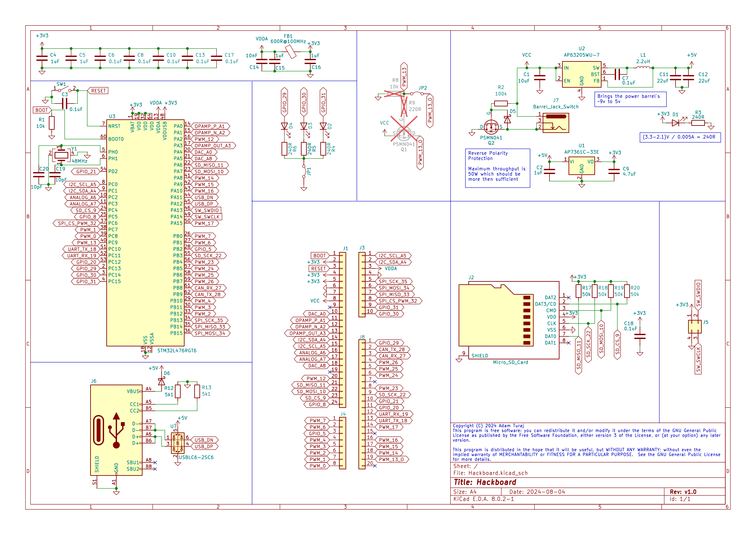Select the solder jumper JP1 symbol
Screen dimensions: 756x535
[304, 171]
